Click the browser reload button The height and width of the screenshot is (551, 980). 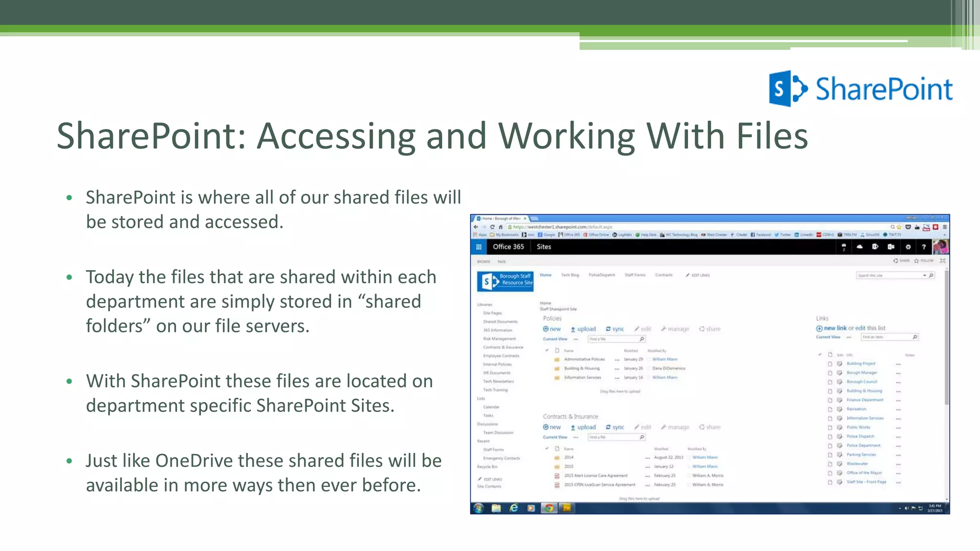click(492, 227)
